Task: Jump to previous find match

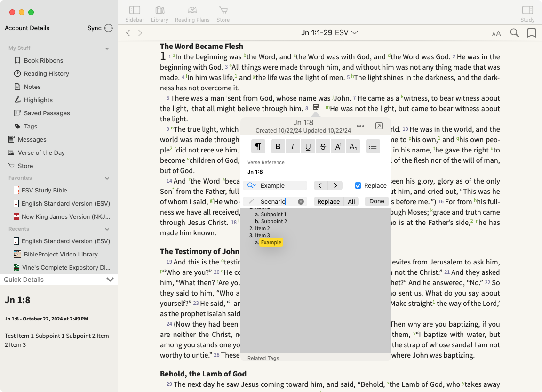Action: click(x=320, y=185)
